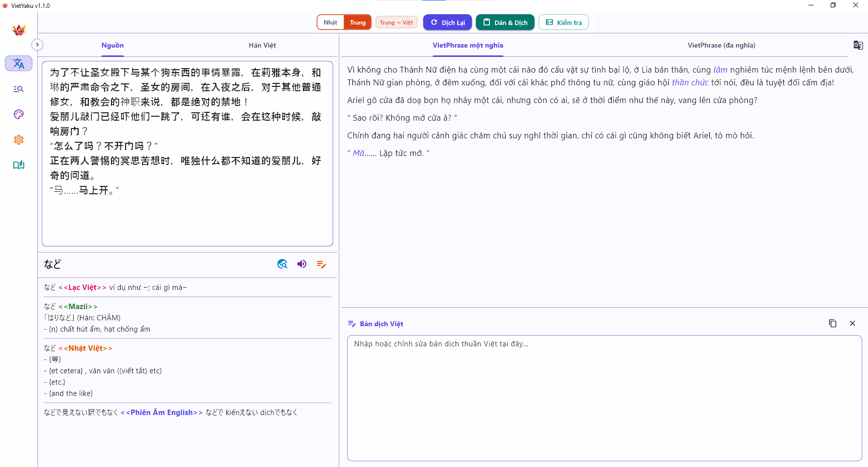868x467 pixels.
Task: Open settings gear in sidebar
Action: [x=19, y=140]
